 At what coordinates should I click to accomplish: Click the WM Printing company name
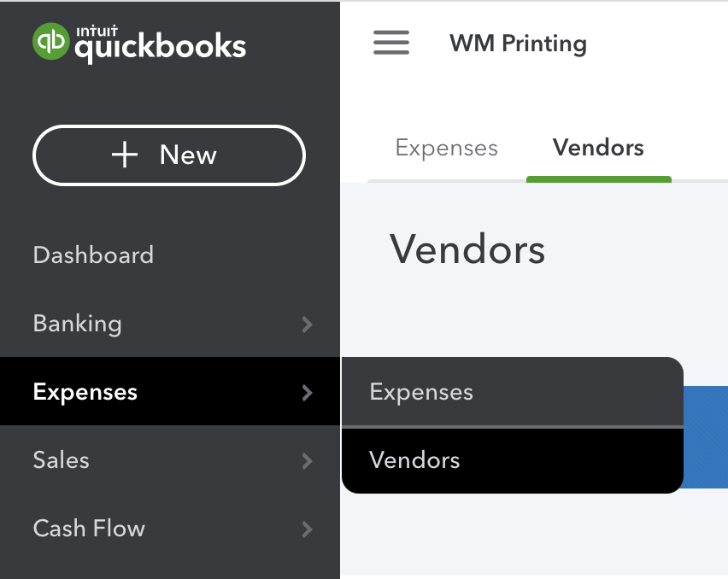(x=518, y=44)
